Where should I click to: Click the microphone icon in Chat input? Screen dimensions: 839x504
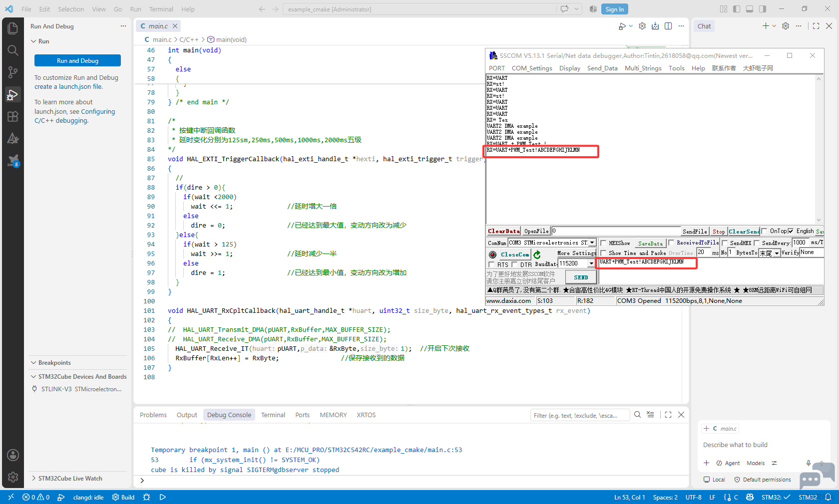809,463
